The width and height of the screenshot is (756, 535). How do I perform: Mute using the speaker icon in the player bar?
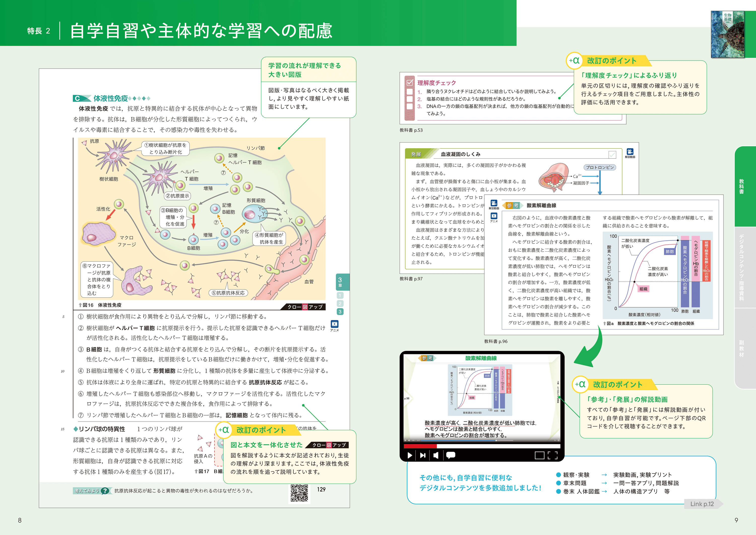(x=436, y=455)
